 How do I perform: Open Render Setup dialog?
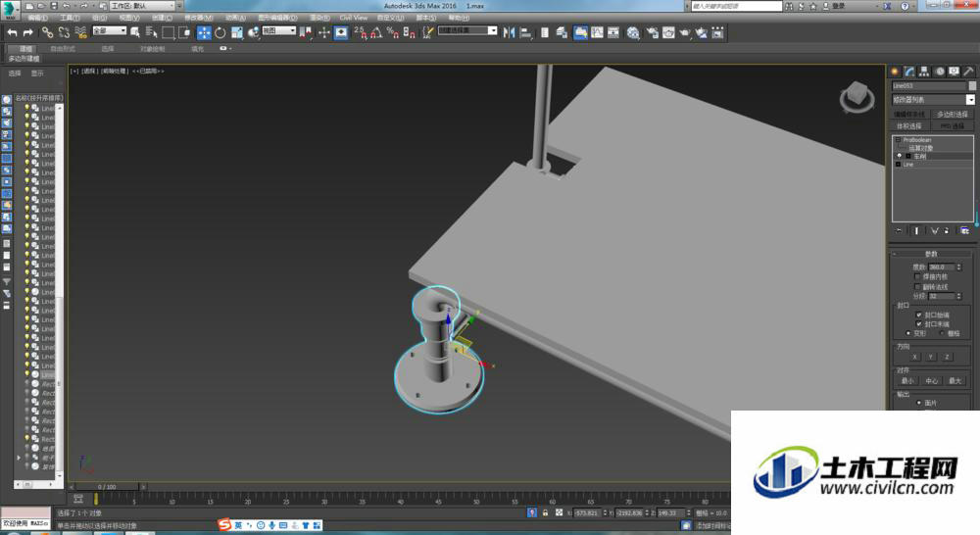click(652, 32)
